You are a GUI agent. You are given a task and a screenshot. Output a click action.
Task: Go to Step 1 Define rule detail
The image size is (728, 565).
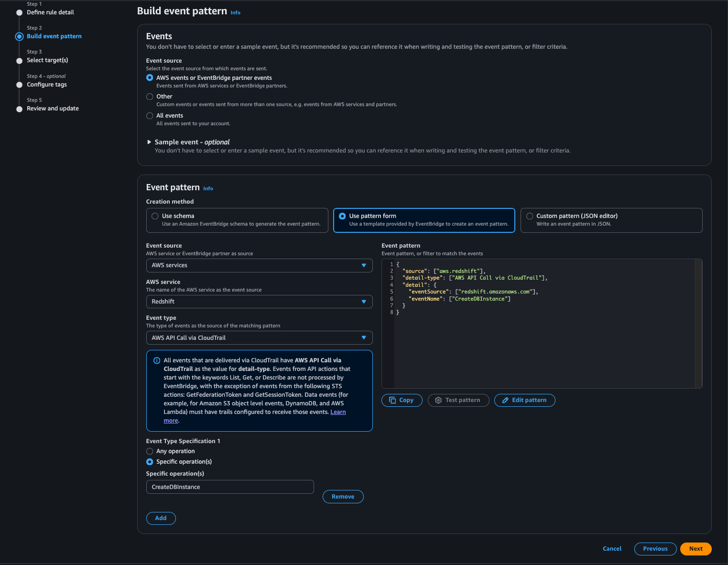pos(50,12)
